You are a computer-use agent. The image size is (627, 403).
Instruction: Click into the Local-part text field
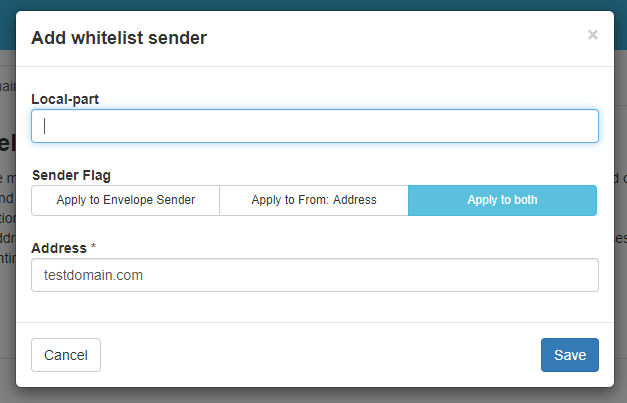click(315, 126)
